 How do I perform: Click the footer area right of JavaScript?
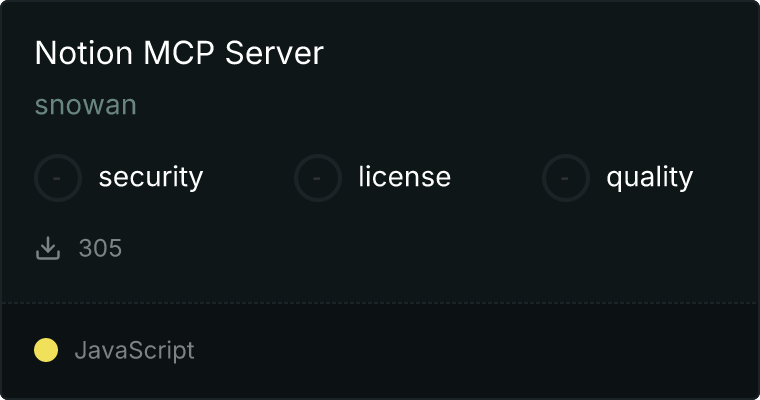point(475,351)
